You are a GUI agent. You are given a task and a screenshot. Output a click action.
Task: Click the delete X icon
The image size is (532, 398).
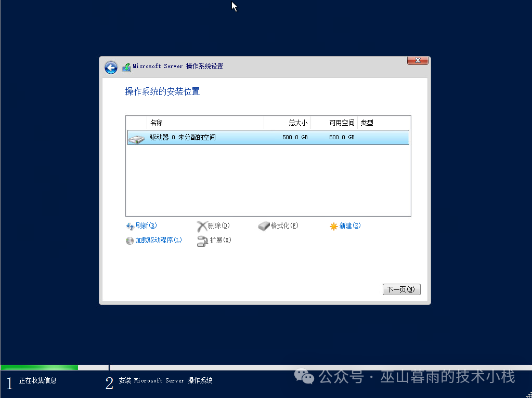tap(202, 227)
